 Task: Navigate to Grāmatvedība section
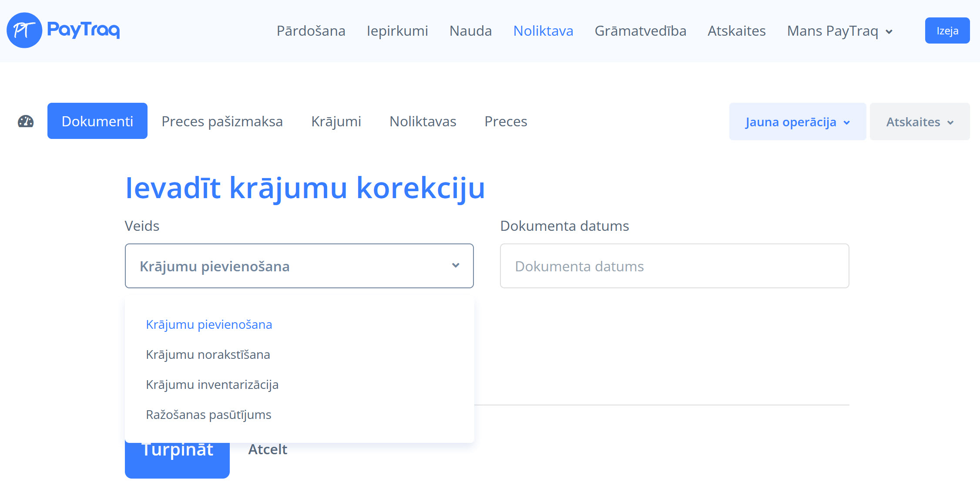pos(640,31)
